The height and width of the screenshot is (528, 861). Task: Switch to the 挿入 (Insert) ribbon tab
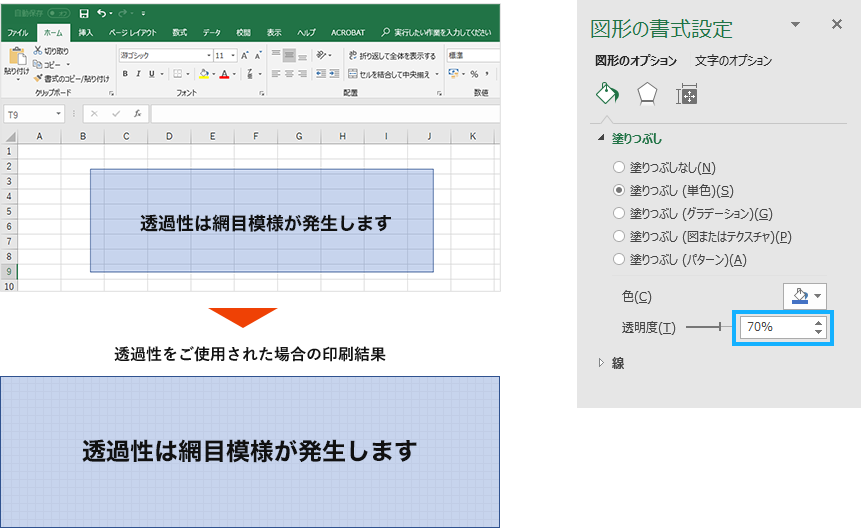coord(86,33)
